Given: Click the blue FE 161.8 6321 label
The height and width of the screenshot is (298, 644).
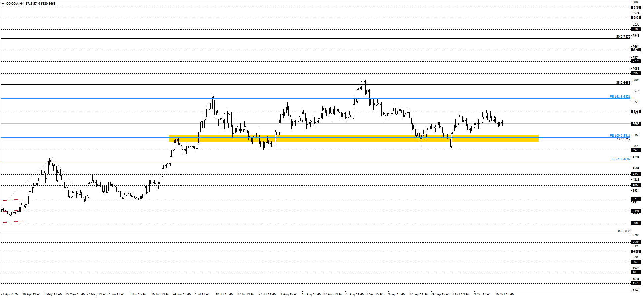Looking at the screenshot, I should coord(620,97).
